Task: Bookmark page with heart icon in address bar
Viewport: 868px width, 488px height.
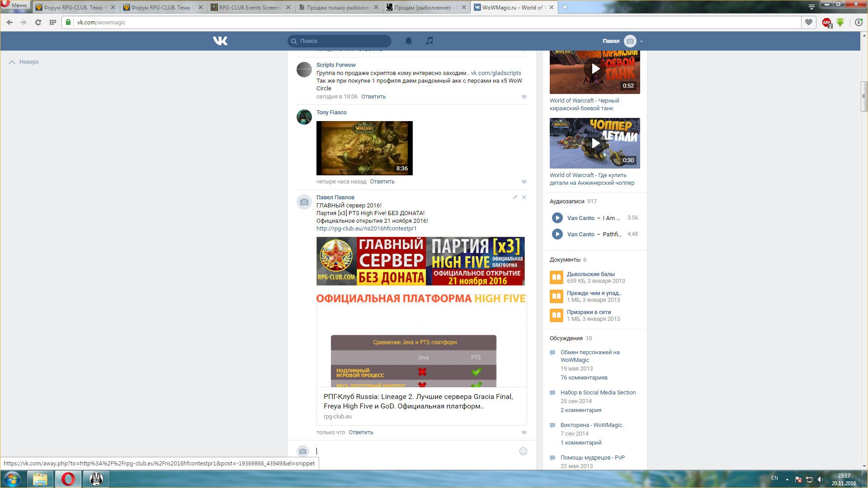Action: point(809,22)
